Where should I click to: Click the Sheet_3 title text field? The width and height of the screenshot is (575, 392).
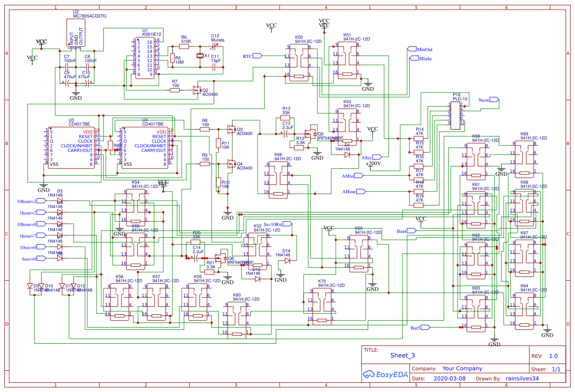pos(402,355)
